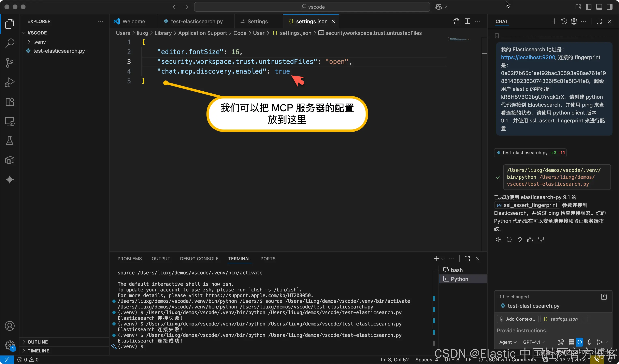Image resolution: width=619 pixels, height=364 pixels.
Task: Click Go Back arrow in title bar
Action: click(x=175, y=7)
